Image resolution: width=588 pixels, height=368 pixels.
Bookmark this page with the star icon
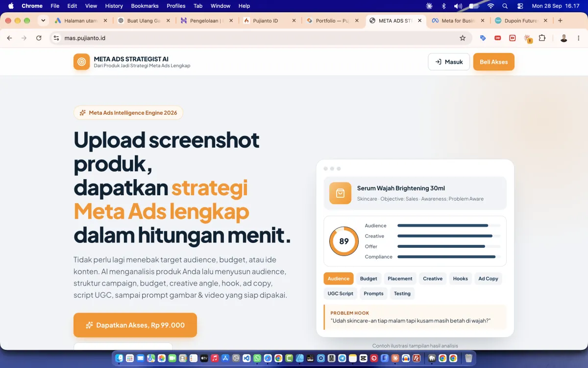coord(463,38)
